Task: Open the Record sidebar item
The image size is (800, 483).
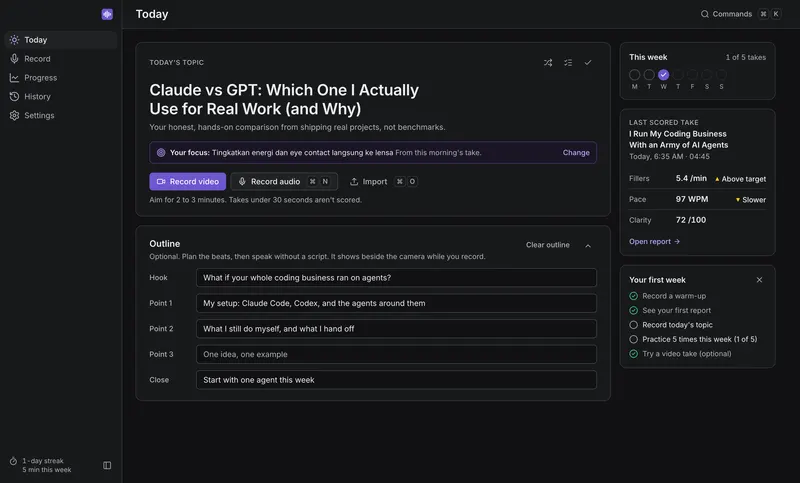Action: click(x=61, y=59)
